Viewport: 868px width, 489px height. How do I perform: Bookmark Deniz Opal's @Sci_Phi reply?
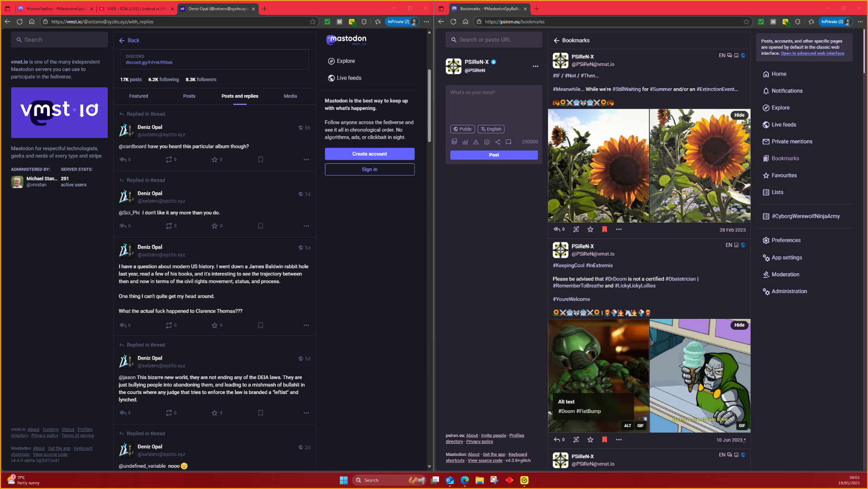261,226
